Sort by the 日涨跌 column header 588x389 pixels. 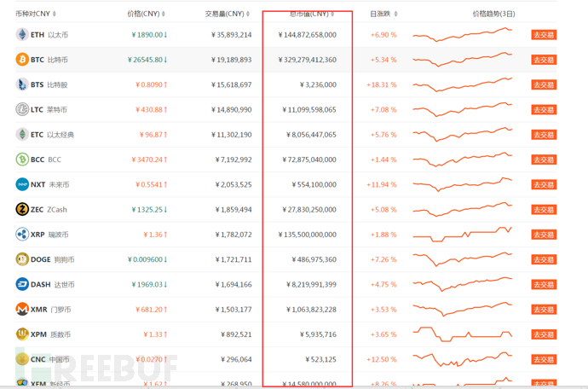(383, 14)
